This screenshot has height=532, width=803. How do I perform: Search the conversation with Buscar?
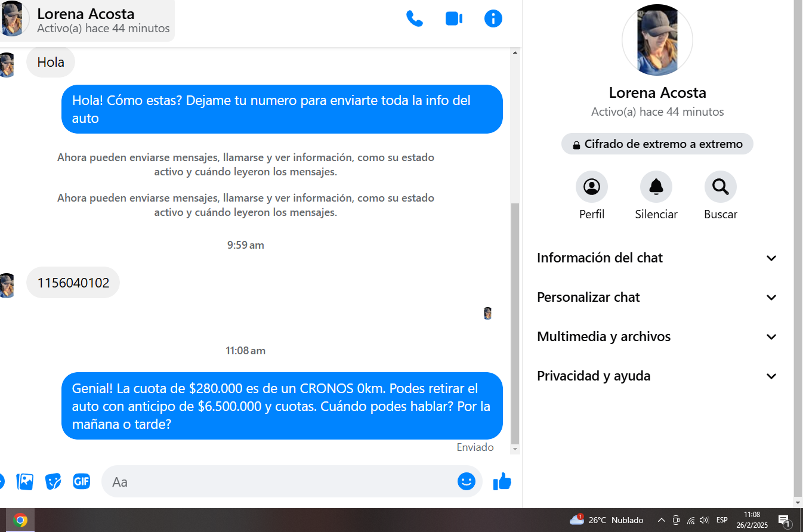[x=721, y=187]
